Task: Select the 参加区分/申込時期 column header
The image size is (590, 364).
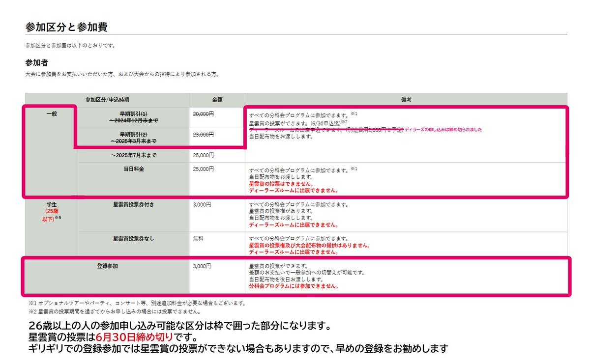Action: pos(107,99)
